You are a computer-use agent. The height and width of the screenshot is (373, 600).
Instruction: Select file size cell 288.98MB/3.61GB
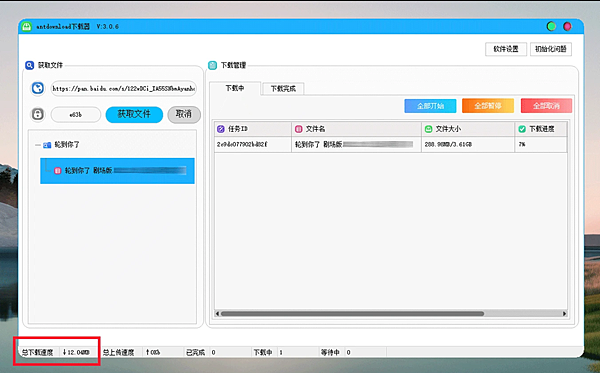(x=468, y=144)
